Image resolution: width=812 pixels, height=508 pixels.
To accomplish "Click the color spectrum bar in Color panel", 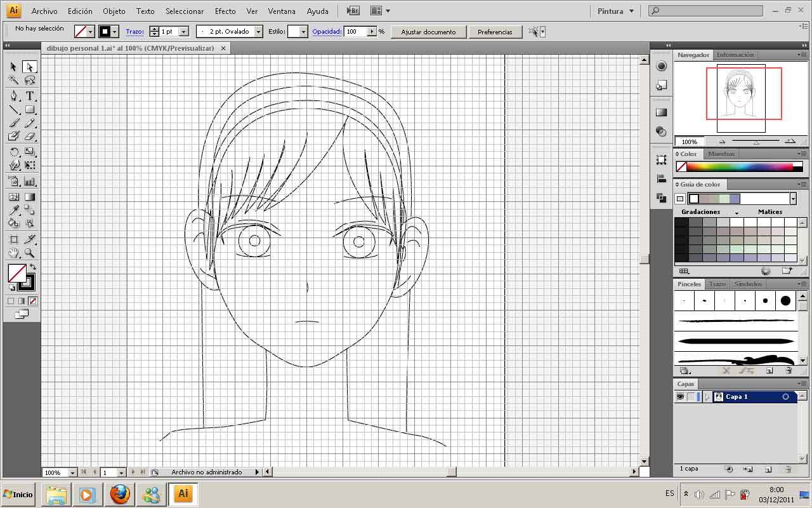I will pos(740,167).
